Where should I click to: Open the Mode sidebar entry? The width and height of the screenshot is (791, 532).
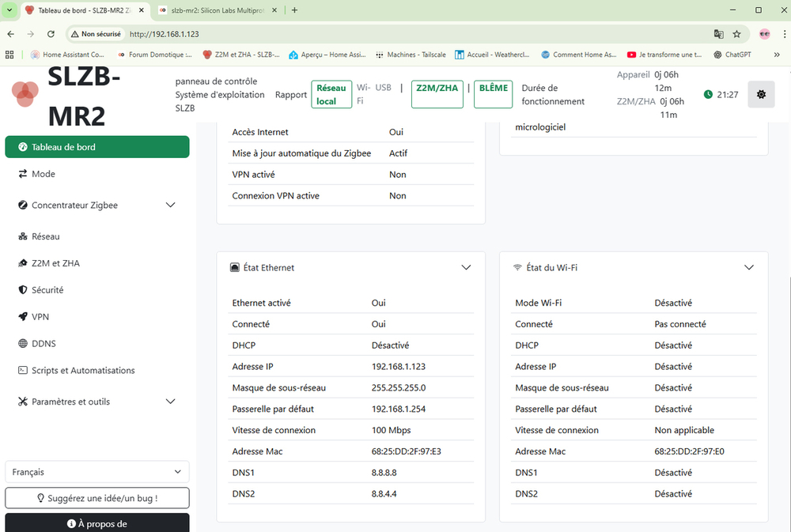click(x=97, y=174)
